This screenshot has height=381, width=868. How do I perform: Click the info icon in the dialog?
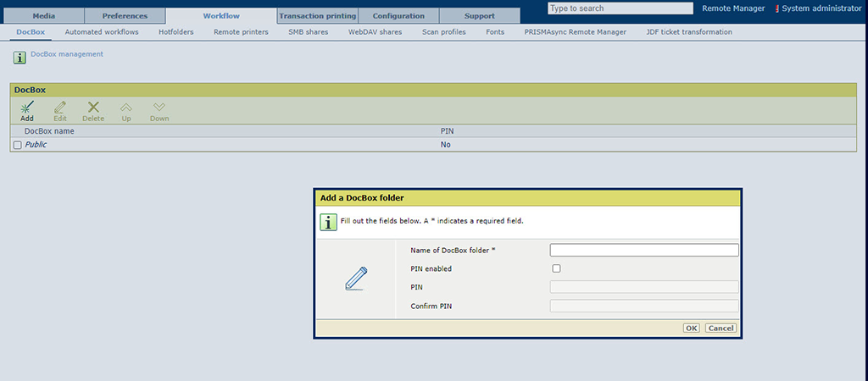click(x=328, y=222)
